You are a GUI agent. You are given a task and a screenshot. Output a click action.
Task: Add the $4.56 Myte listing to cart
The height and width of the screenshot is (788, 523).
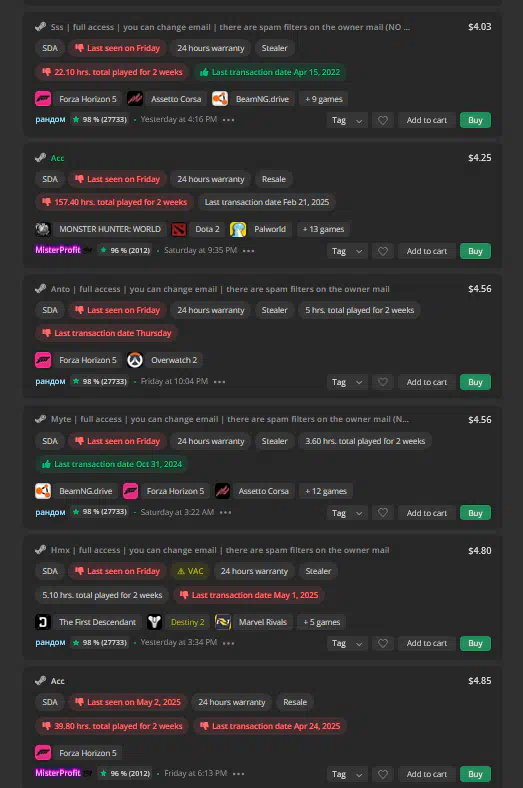pos(427,513)
